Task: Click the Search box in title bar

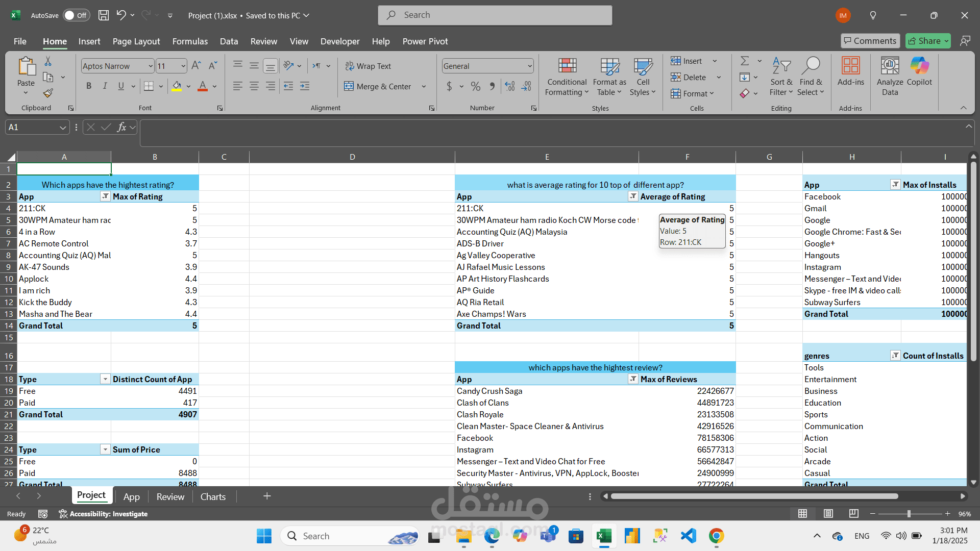Action: [495, 15]
